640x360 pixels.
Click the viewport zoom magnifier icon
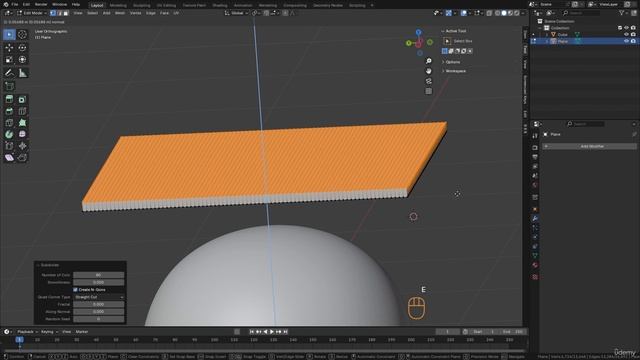(429, 61)
